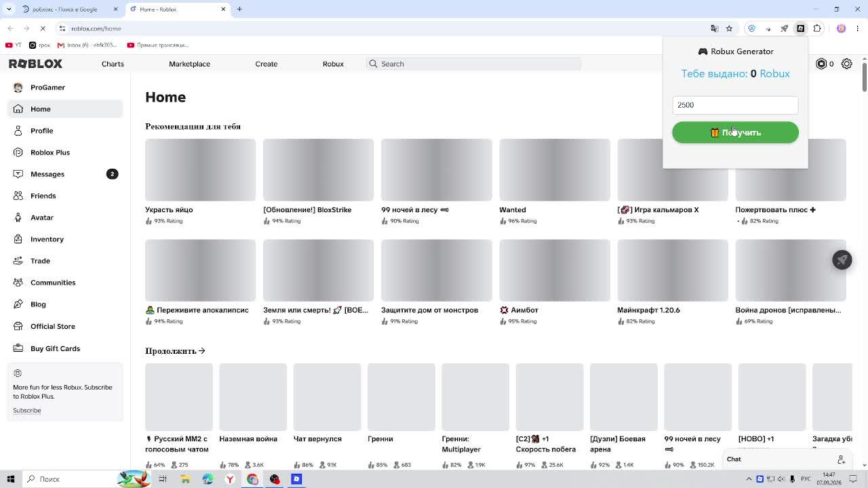Open the Chat panel header

pos(787,460)
